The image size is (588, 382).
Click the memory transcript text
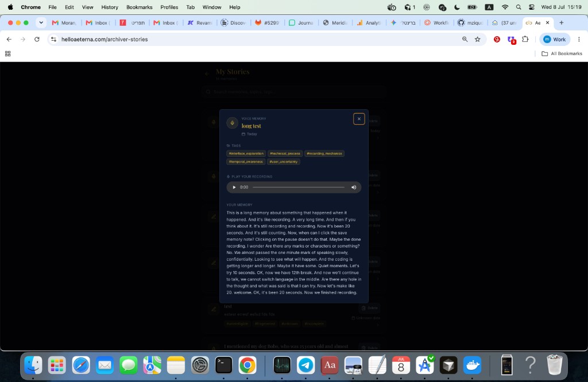tap(293, 253)
